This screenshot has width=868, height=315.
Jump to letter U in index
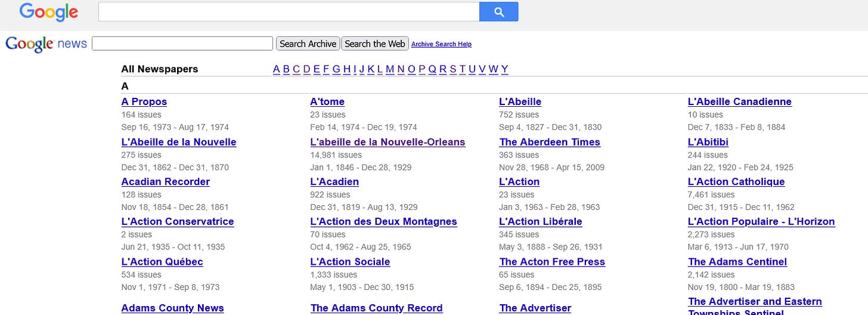click(x=472, y=69)
